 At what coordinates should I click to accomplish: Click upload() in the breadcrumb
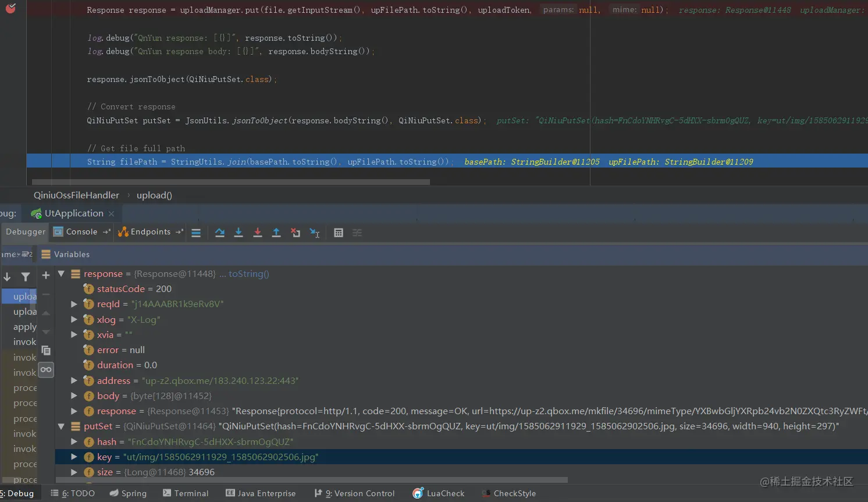(154, 195)
